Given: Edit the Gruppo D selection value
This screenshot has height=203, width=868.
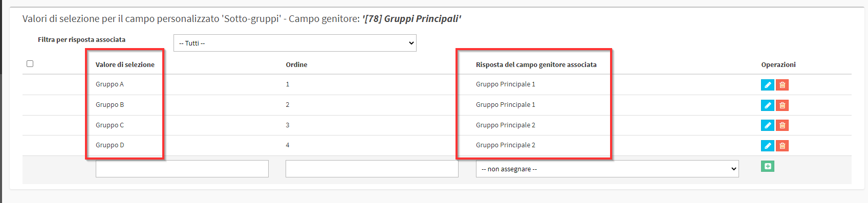Looking at the screenshot, I should click(x=767, y=146).
